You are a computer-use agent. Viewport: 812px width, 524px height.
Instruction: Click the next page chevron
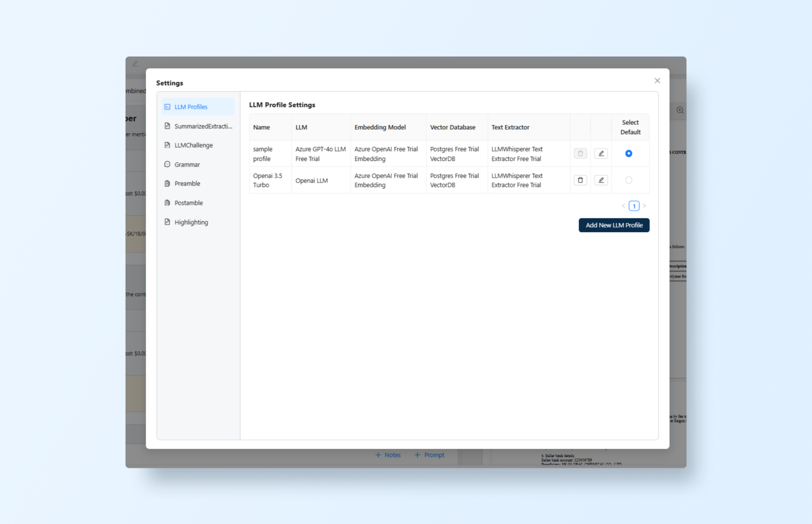coord(644,206)
